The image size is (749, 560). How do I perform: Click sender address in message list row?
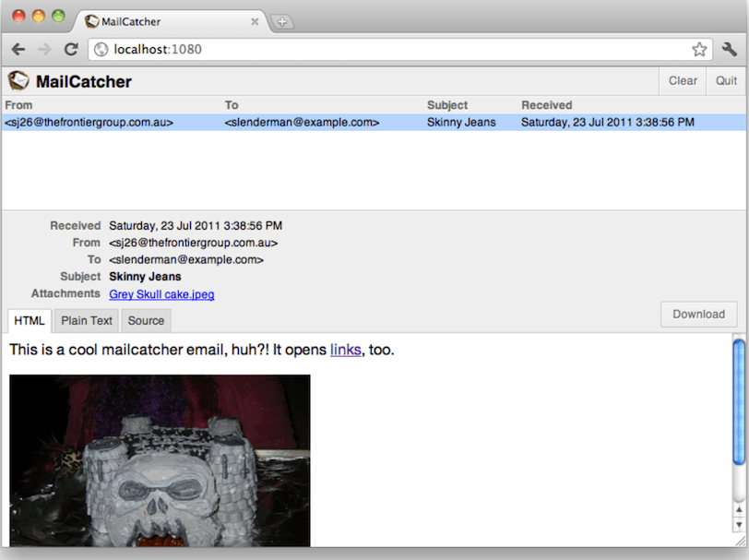click(x=89, y=123)
